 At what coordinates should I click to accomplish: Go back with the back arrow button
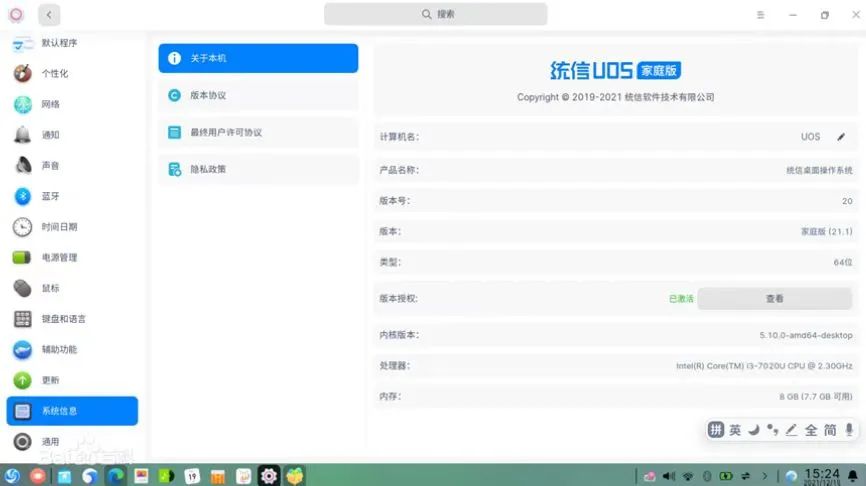pyautogui.click(x=49, y=15)
